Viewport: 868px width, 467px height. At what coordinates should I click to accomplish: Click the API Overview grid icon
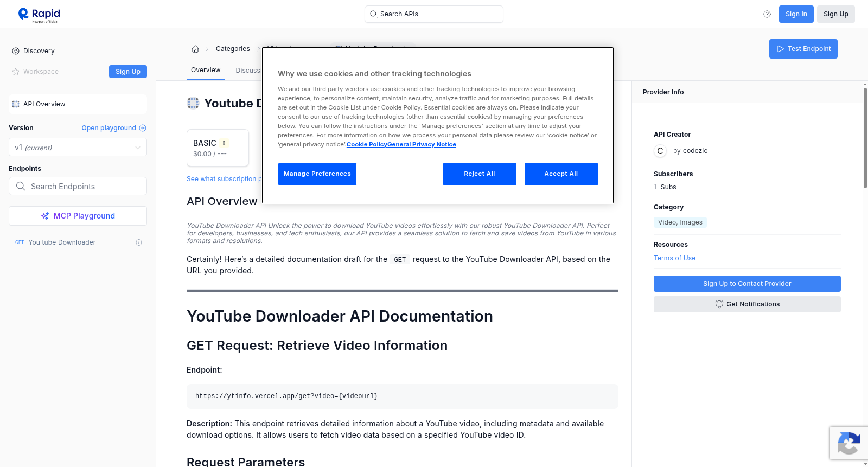(16, 104)
